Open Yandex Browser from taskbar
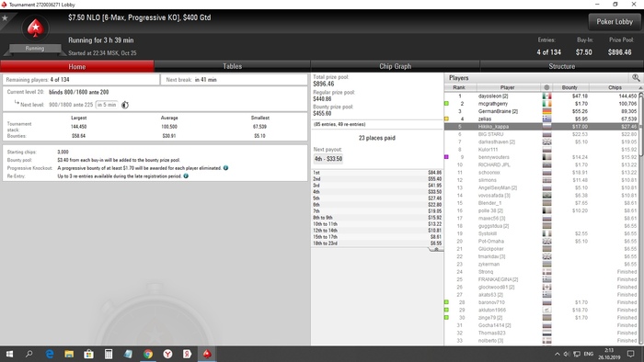This screenshot has width=644, height=362. tap(167, 354)
